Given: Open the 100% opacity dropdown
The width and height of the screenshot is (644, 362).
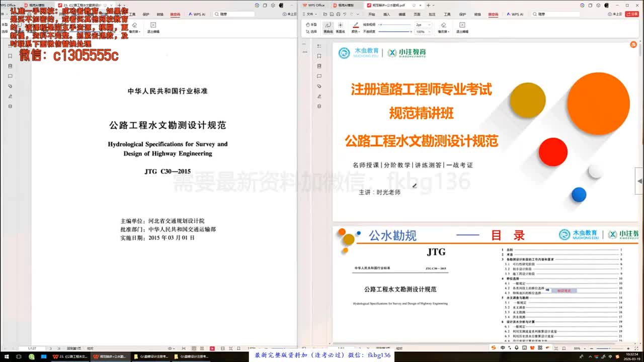Looking at the screenshot, I should 422,32.
